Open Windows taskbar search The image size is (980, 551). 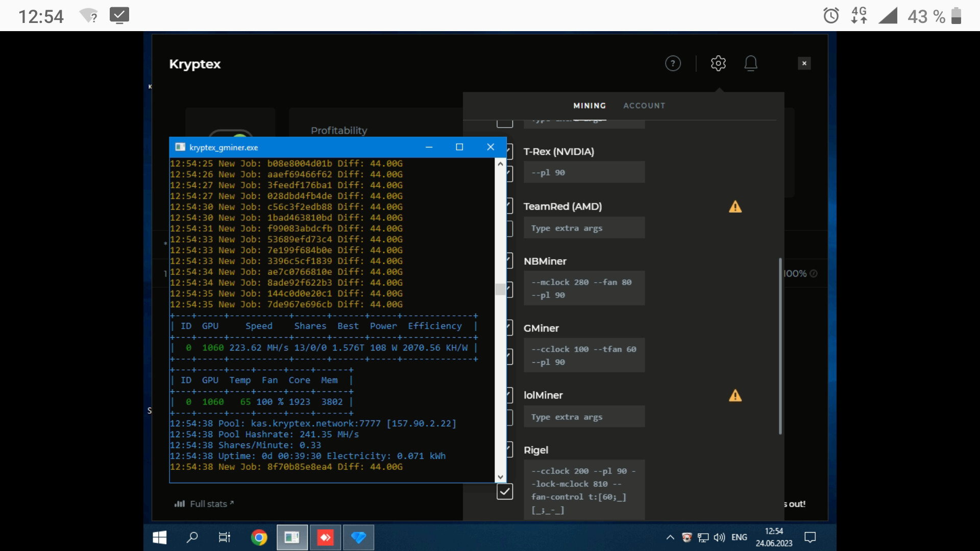192,537
